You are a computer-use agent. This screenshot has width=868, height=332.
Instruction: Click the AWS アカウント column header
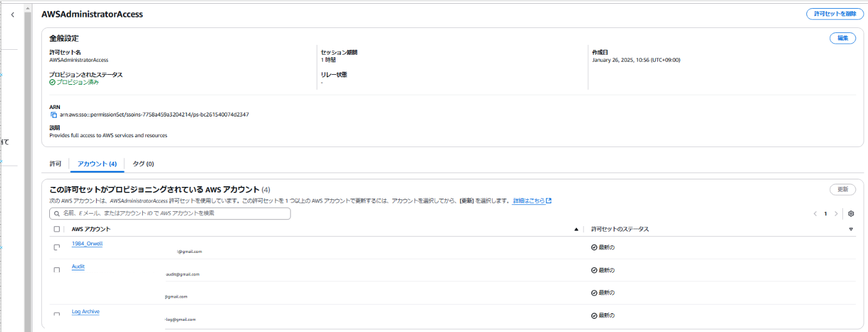coord(91,229)
